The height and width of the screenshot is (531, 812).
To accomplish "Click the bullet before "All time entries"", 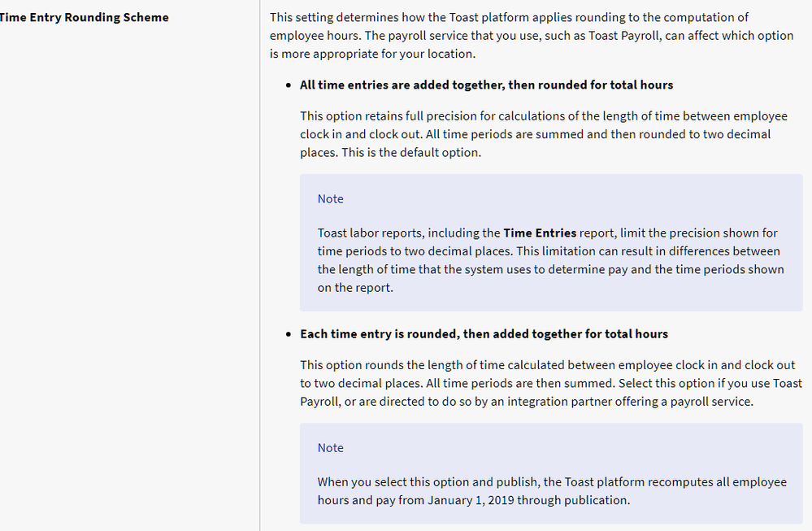I will coord(289,85).
